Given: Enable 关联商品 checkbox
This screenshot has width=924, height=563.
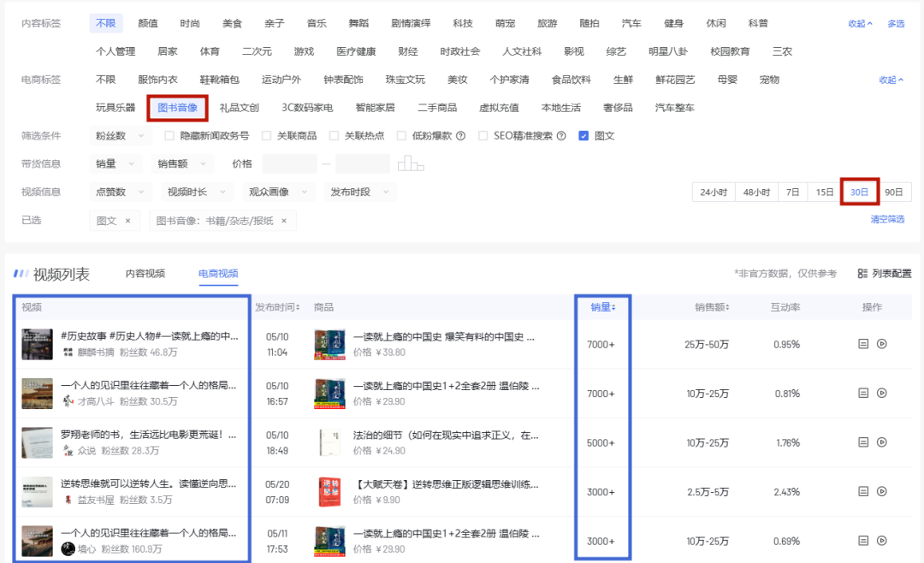Looking at the screenshot, I should pos(266,135).
